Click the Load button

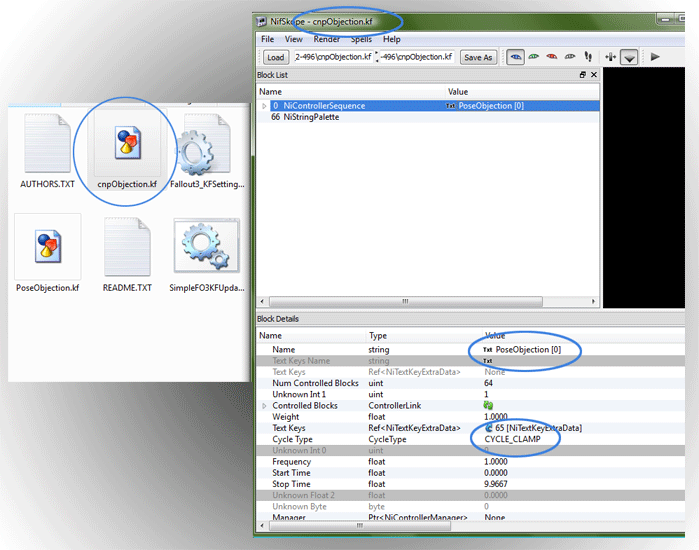pyautogui.click(x=275, y=57)
